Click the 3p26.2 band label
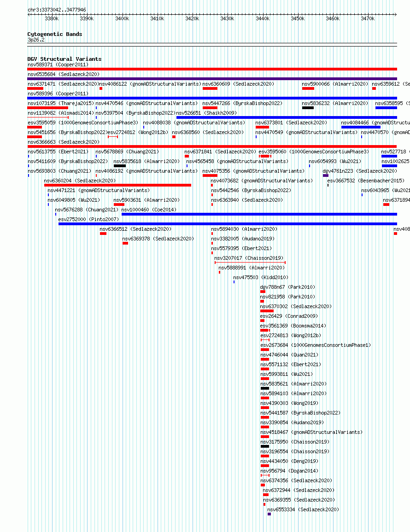 36,40
